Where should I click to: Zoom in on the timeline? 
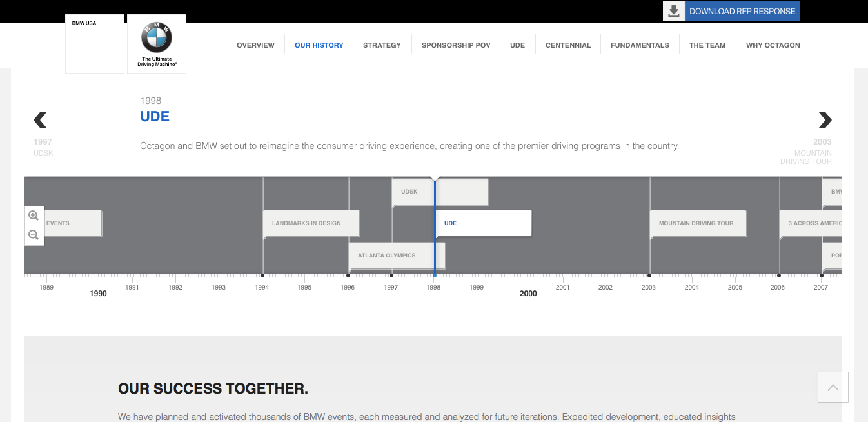tap(34, 216)
